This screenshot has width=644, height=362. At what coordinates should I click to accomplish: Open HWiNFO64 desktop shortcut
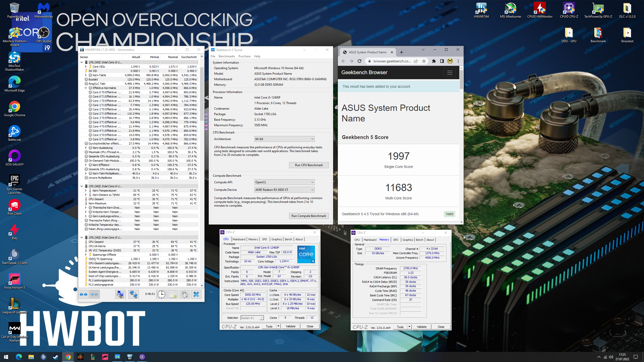click(x=481, y=11)
